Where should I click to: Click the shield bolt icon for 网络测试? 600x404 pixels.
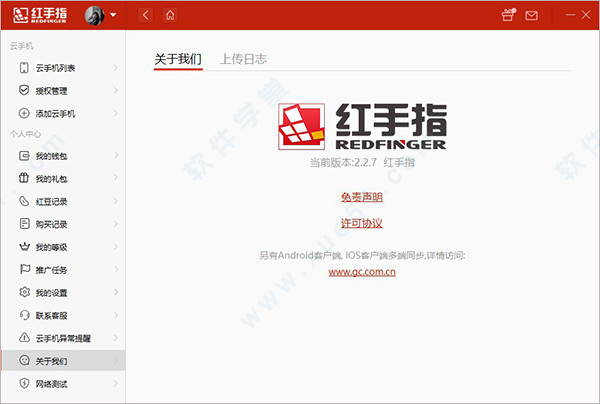pos(24,383)
